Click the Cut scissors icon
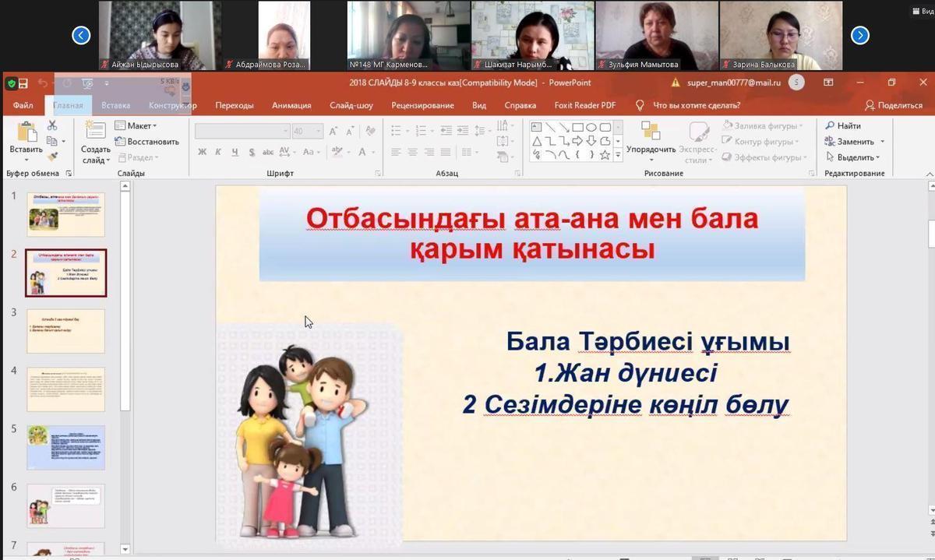The height and width of the screenshot is (560, 935). tap(52, 125)
